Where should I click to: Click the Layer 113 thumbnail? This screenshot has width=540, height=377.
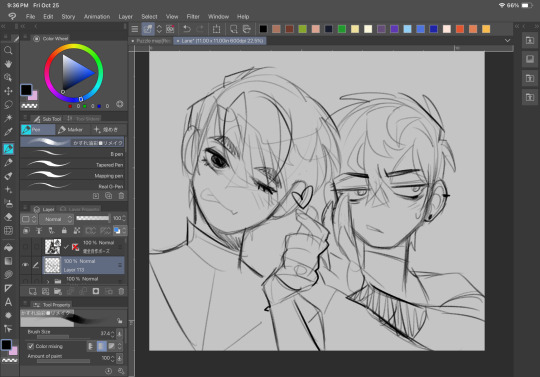53,265
